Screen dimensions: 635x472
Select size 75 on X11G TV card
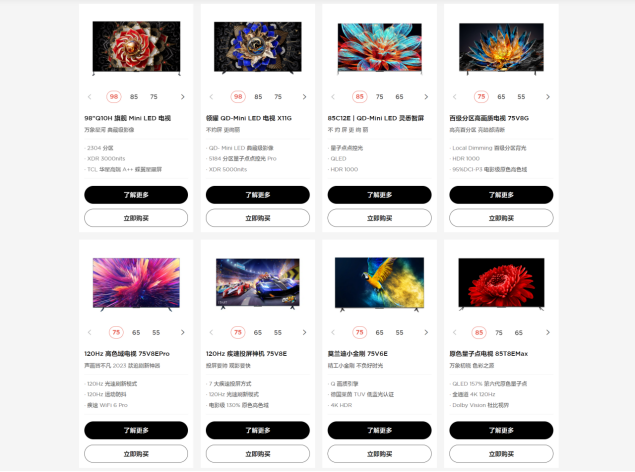[278, 97]
